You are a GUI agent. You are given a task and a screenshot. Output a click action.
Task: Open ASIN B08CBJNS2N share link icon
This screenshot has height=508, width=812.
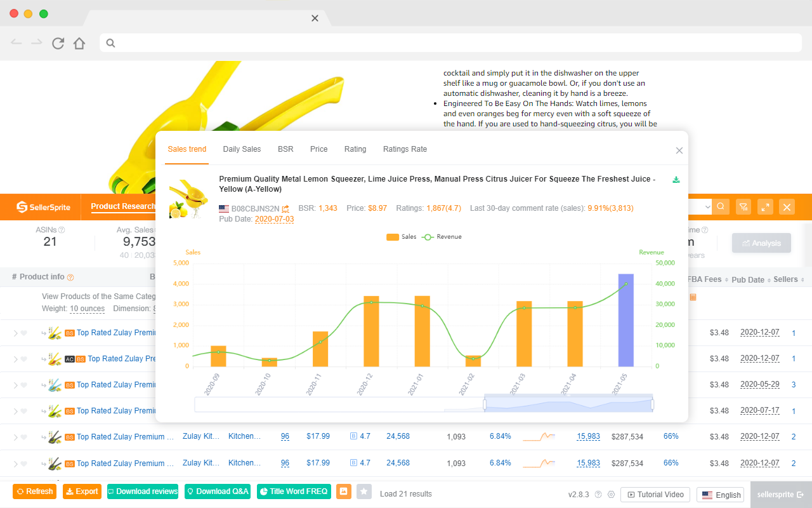pos(285,208)
